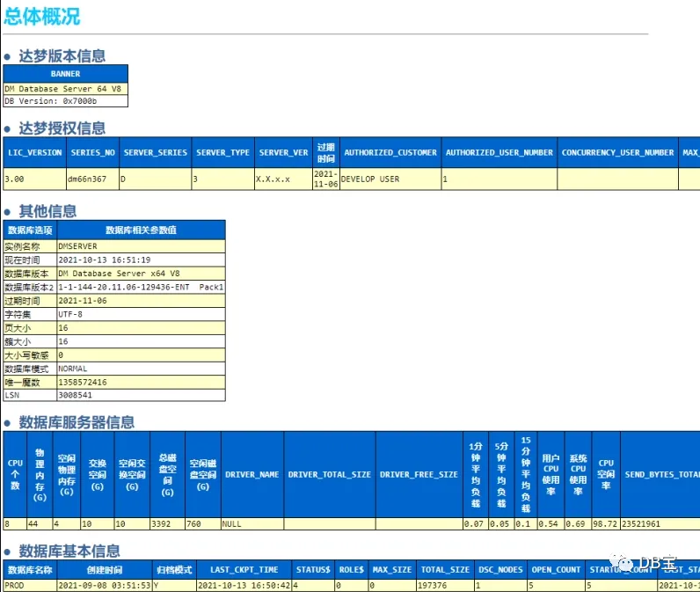Click the 字符集 row label
Image resolution: width=700 pixels, height=592 pixels.
30,314
